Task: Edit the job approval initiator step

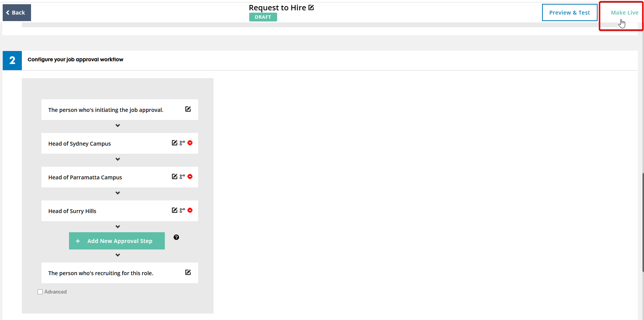Action: coord(188,109)
